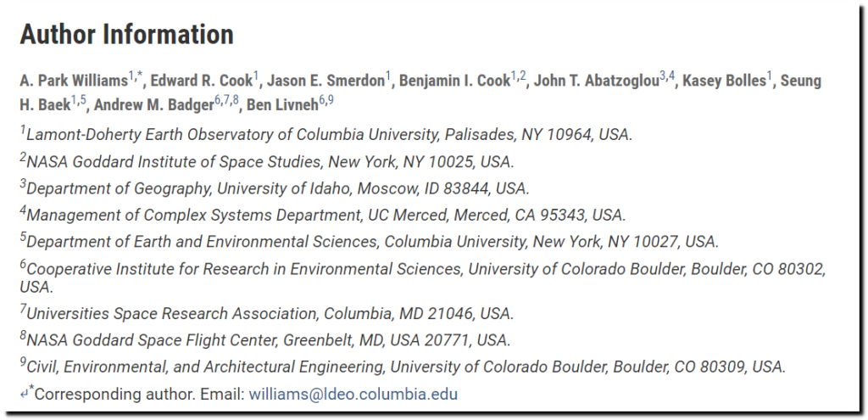Click NASA Goddard Institute of Space Studies line
The image size is (868, 420).
tap(267, 161)
